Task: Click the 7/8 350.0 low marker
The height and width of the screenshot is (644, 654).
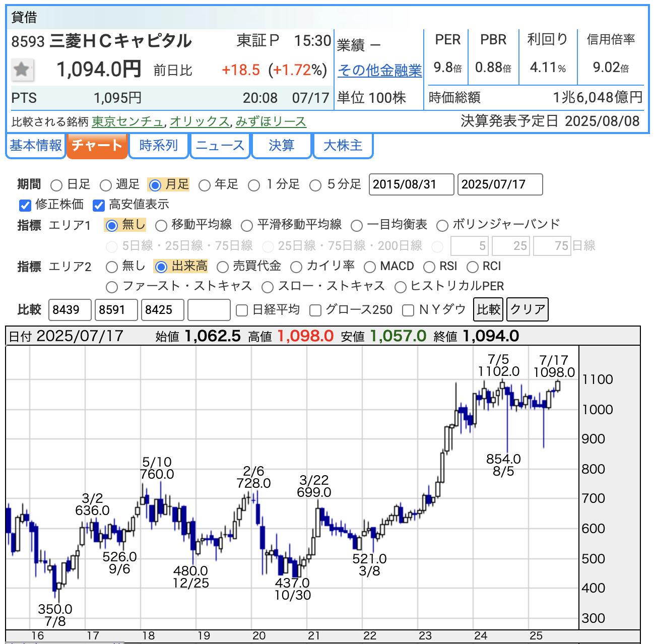Action: click(55, 615)
